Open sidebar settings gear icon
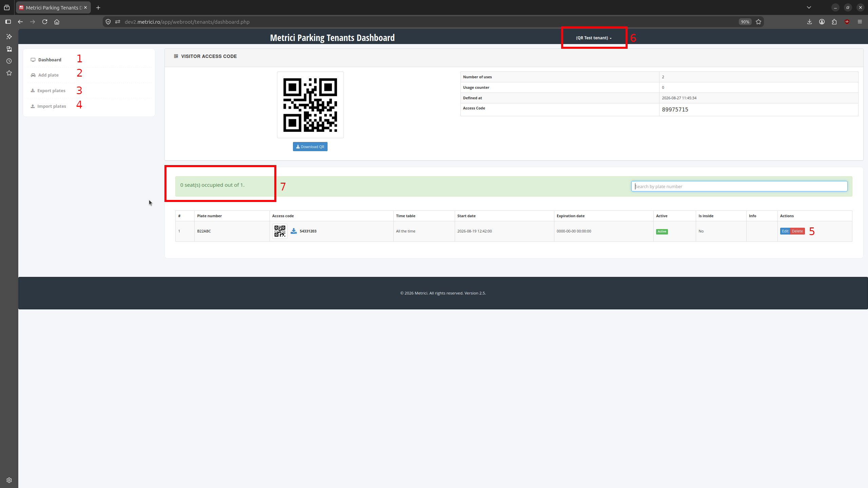 [9, 480]
